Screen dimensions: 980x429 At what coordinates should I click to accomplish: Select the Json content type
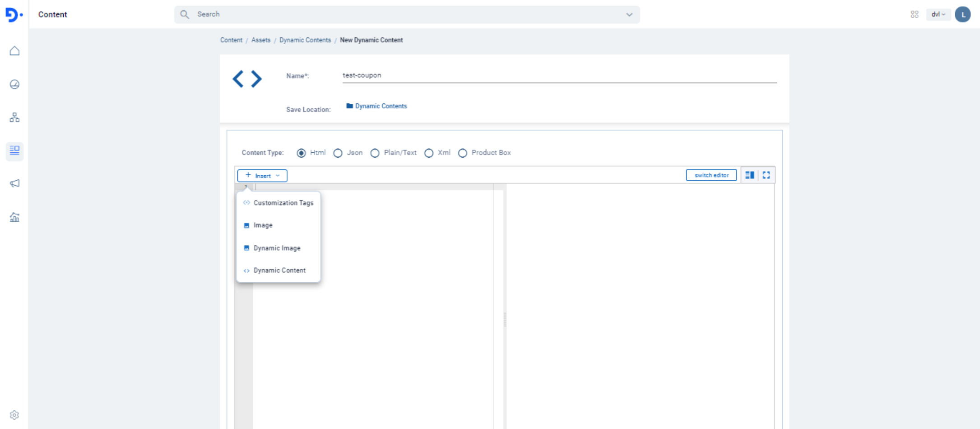click(x=338, y=153)
